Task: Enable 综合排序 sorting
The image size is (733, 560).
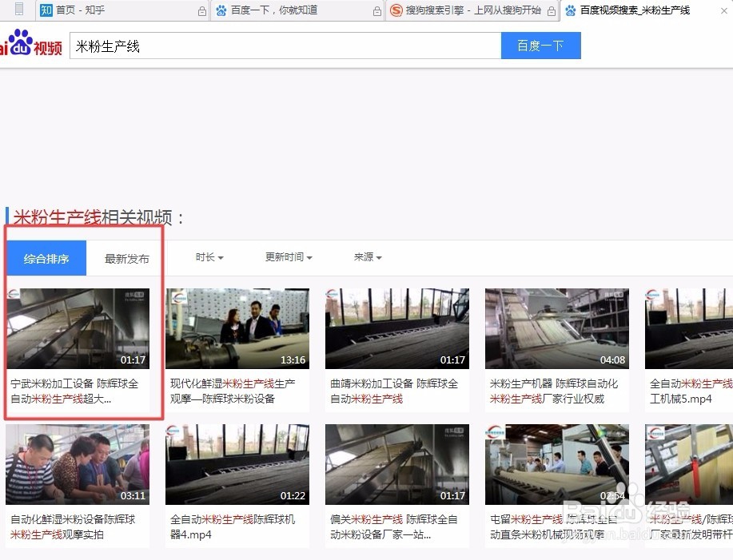Action: pyautogui.click(x=46, y=258)
